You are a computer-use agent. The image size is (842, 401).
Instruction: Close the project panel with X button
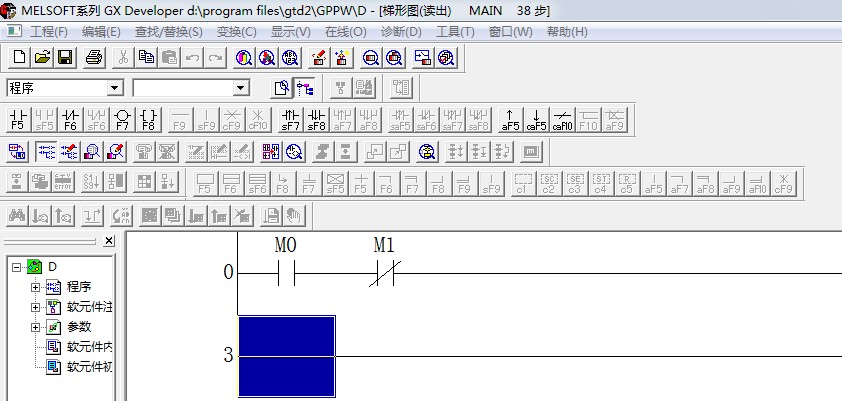pos(109,241)
